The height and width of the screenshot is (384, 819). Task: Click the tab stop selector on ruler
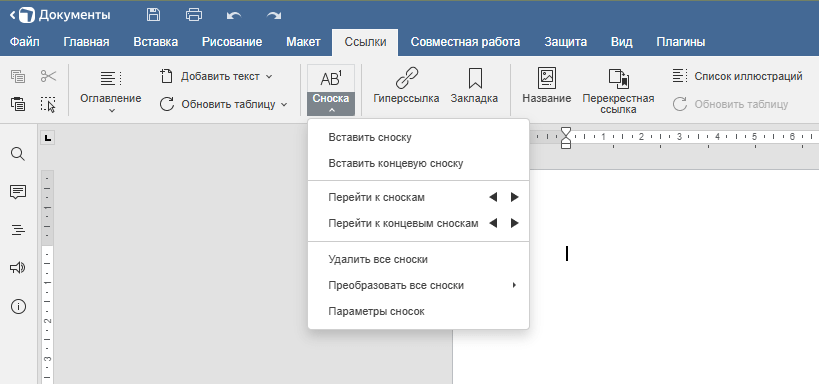click(48, 138)
